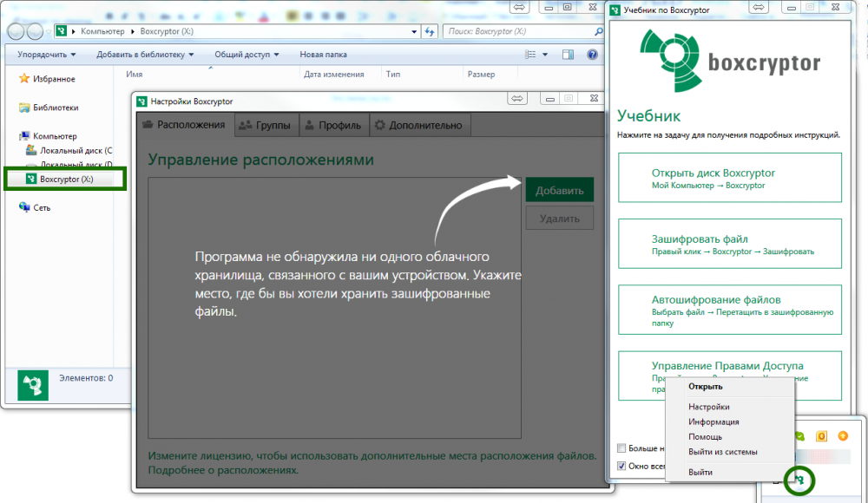Switch to the 'Дополнительно' tab
The height and width of the screenshot is (503, 868).
[419, 125]
